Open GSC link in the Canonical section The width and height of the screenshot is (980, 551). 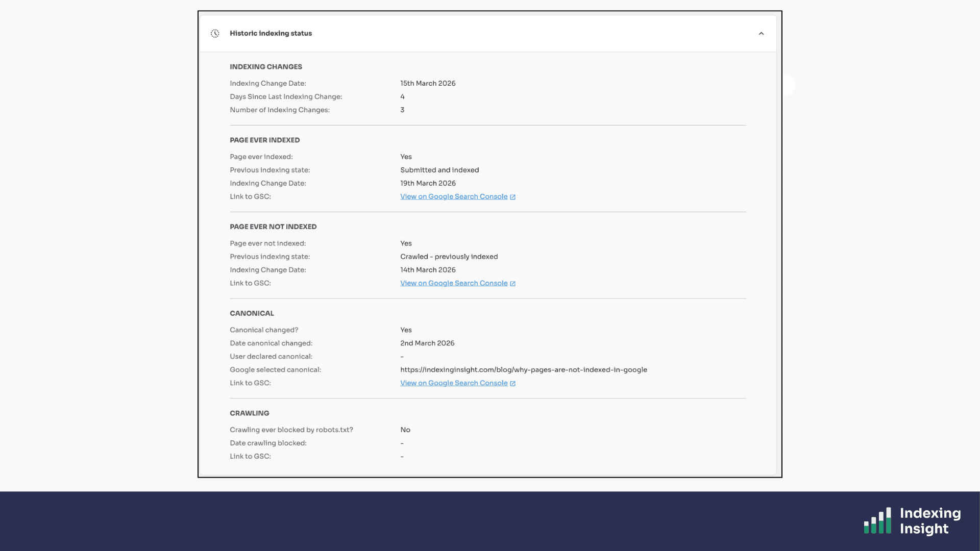pyautogui.click(x=453, y=383)
